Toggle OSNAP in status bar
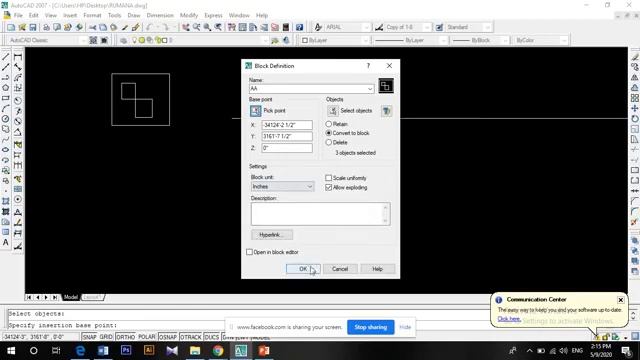640x360 pixels. (x=168, y=337)
